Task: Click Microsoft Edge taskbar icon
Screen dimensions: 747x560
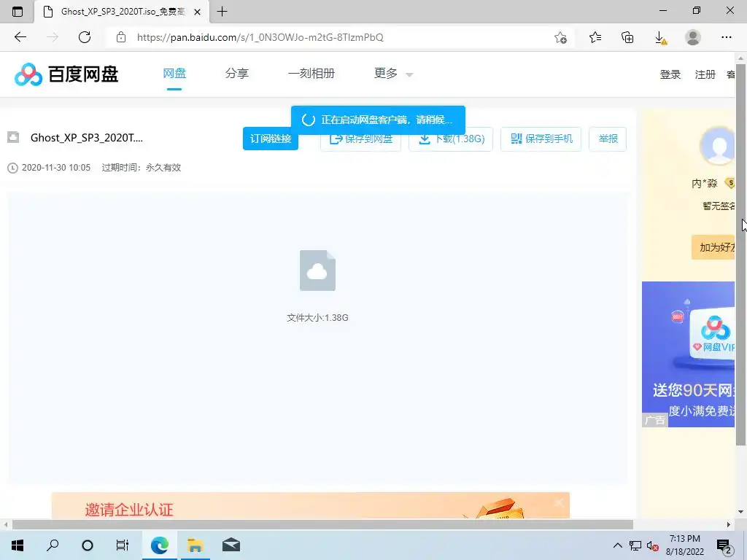Action: click(160, 545)
